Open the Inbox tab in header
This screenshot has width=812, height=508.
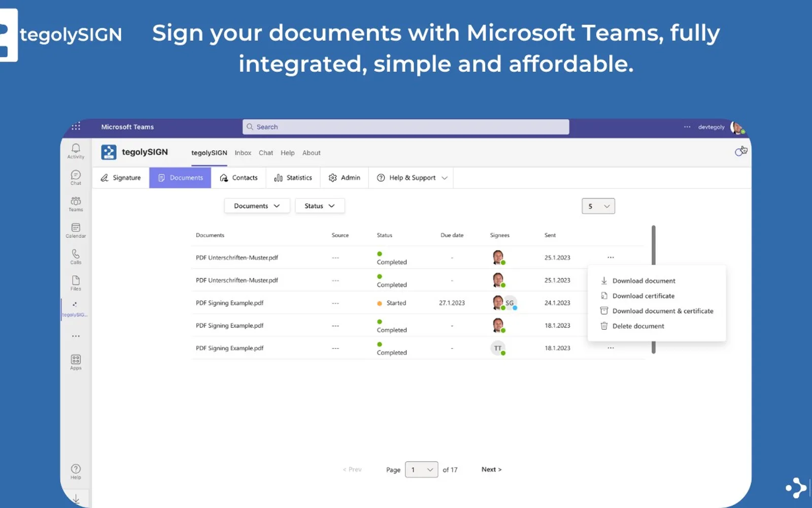click(x=243, y=153)
